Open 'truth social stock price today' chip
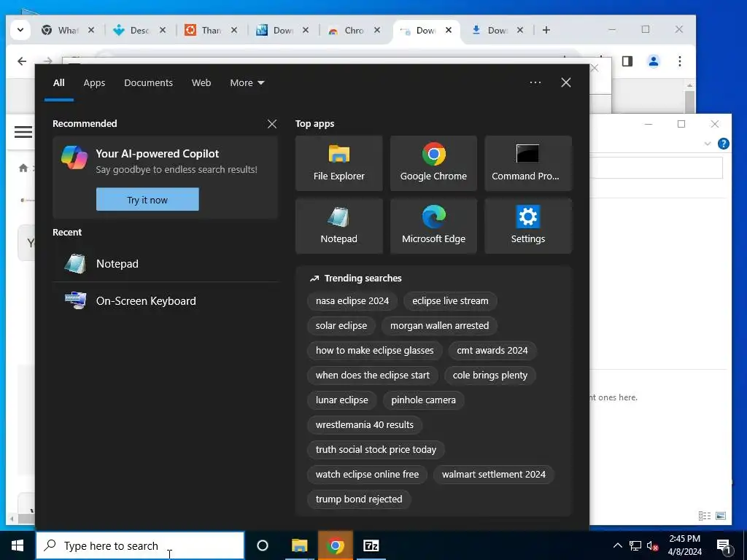 (x=376, y=449)
